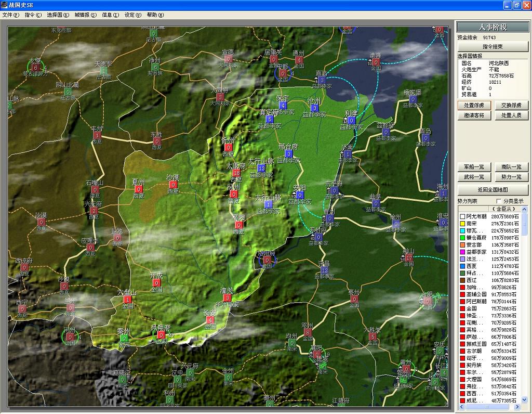Select 南宋 yellow swatch in faction list
The width and height of the screenshot is (532, 414).
coord(462,224)
